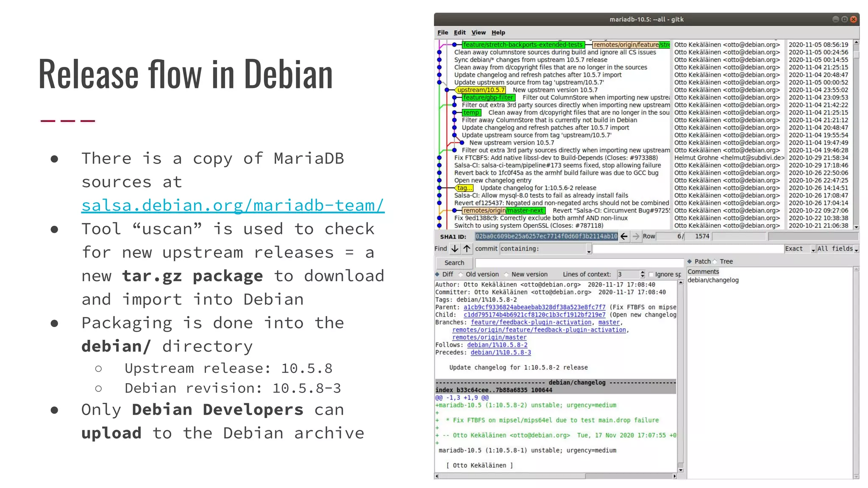Select debian/changelog in the file list
The height and width of the screenshot is (488, 868).
[713, 280]
